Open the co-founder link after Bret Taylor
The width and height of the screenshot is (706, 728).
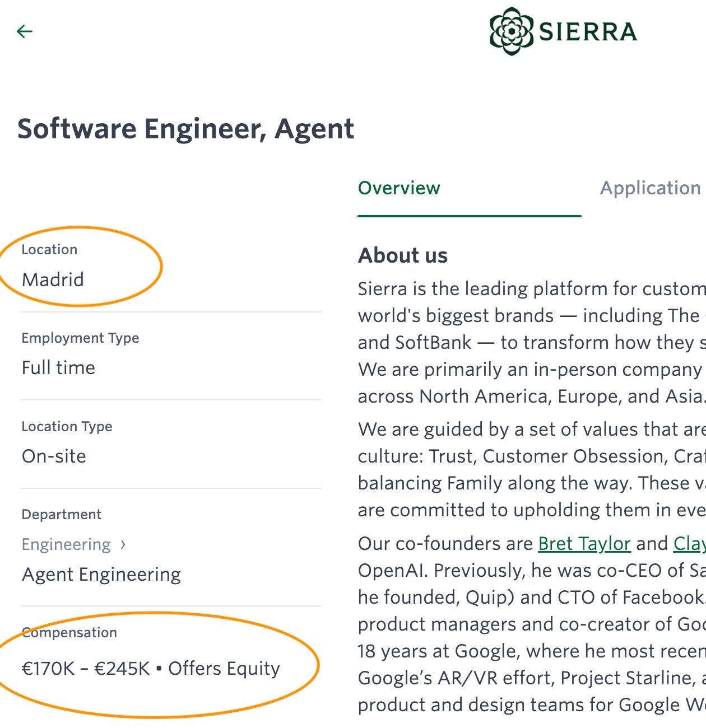click(689, 543)
